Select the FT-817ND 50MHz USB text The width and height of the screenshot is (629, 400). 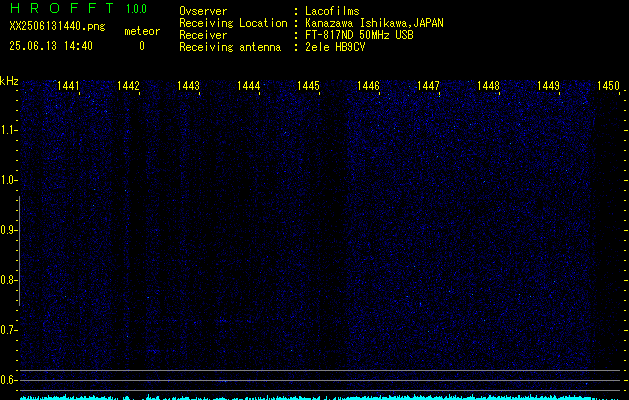359,35
